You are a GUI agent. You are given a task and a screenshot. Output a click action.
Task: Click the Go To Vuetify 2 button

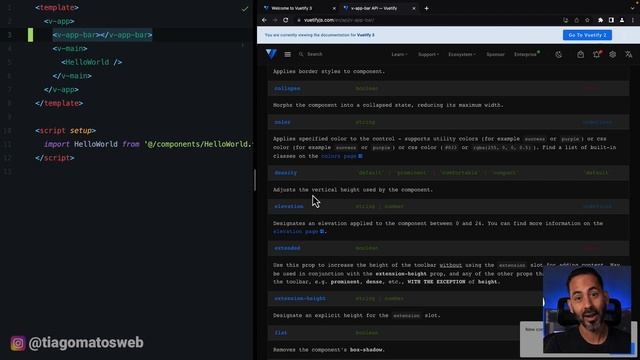587,35
